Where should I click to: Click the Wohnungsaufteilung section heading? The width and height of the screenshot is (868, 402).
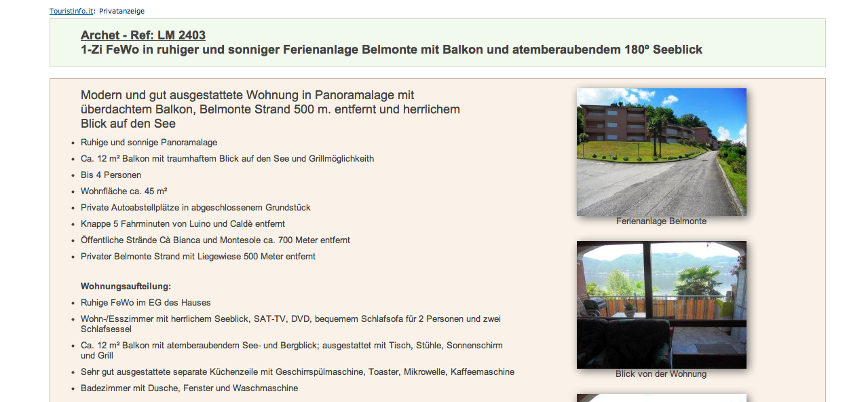126,287
